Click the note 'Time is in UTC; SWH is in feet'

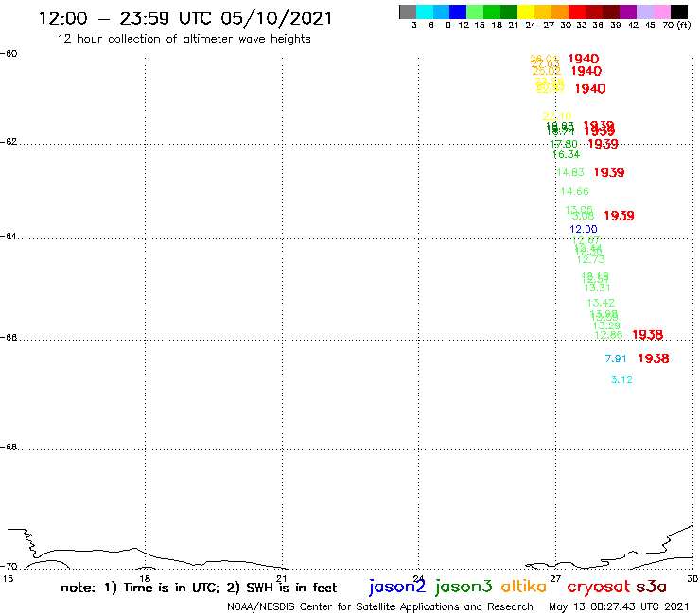(199, 588)
